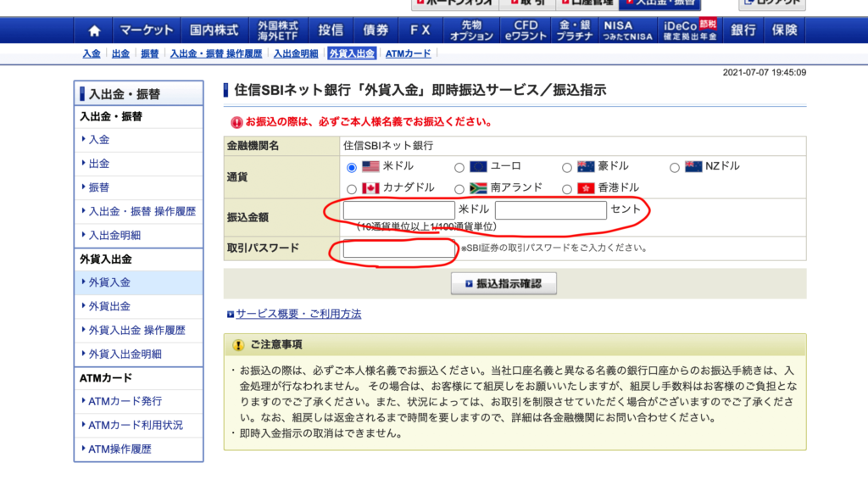Click the Hong Kong flag icon
868x485 pixels.
[x=586, y=188]
